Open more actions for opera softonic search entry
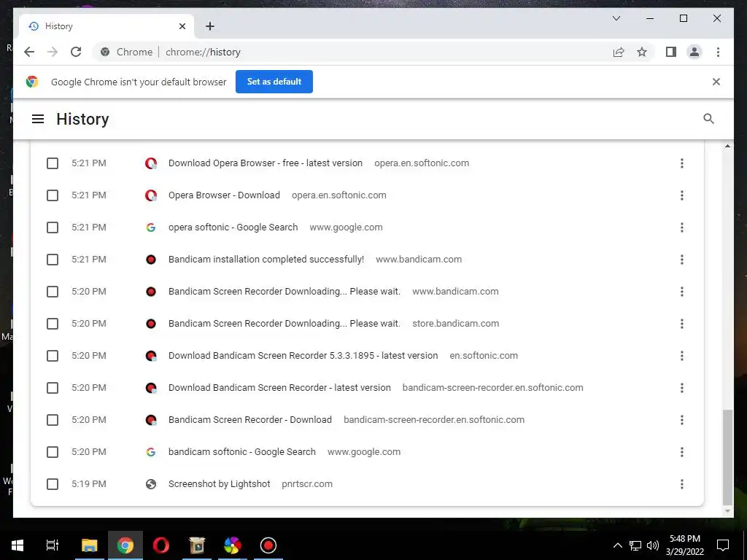747x560 pixels. (x=682, y=227)
